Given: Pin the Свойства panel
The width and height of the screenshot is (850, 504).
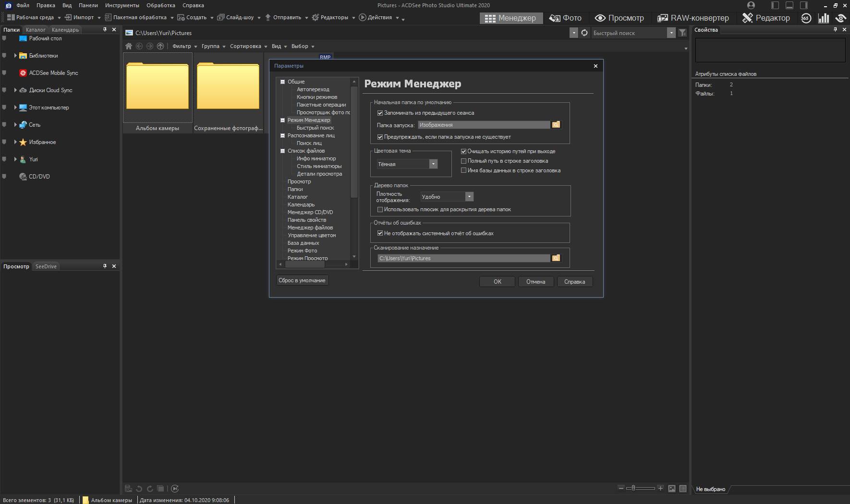Looking at the screenshot, I should [x=836, y=29].
